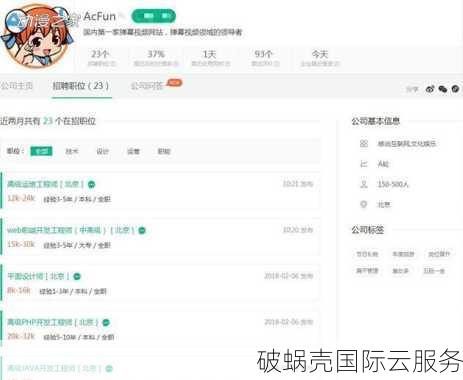463x380 pixels.
Task: Open the 高级JAVA开发工程师 [北京] job listing
Action: coord(54,368)
